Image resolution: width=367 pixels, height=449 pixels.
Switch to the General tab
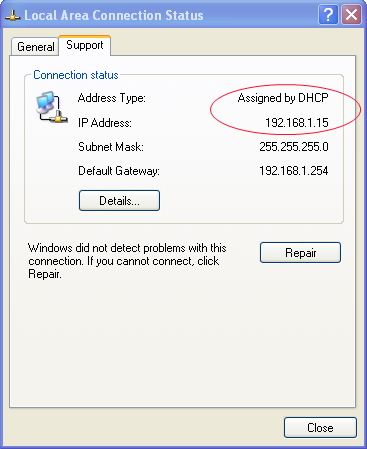(35, 47)
